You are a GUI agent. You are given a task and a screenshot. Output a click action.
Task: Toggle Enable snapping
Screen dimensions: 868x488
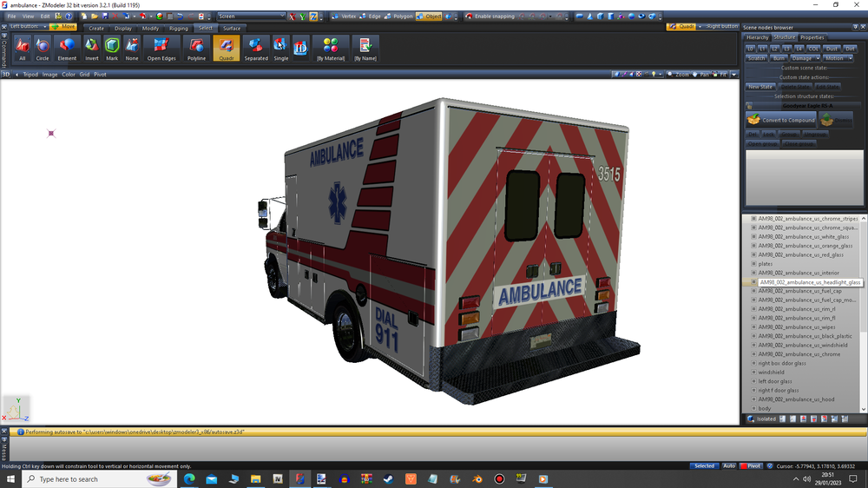click(x=490, y=16)
